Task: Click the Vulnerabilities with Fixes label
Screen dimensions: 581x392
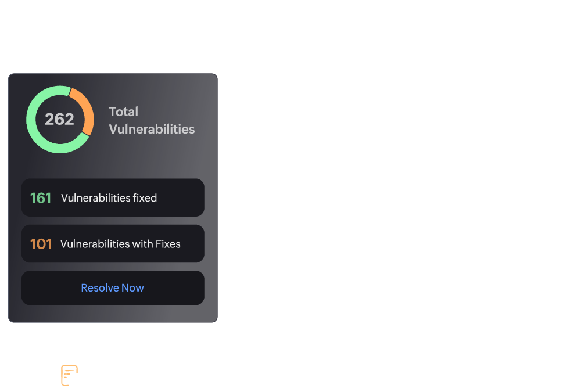Action: [120, 244]
